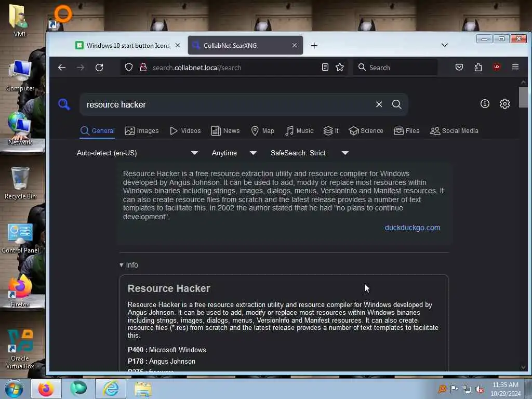532x399 pixels.
Task: Switch to Windows 10 start button Icons tab
Action: tap(127, 46)
